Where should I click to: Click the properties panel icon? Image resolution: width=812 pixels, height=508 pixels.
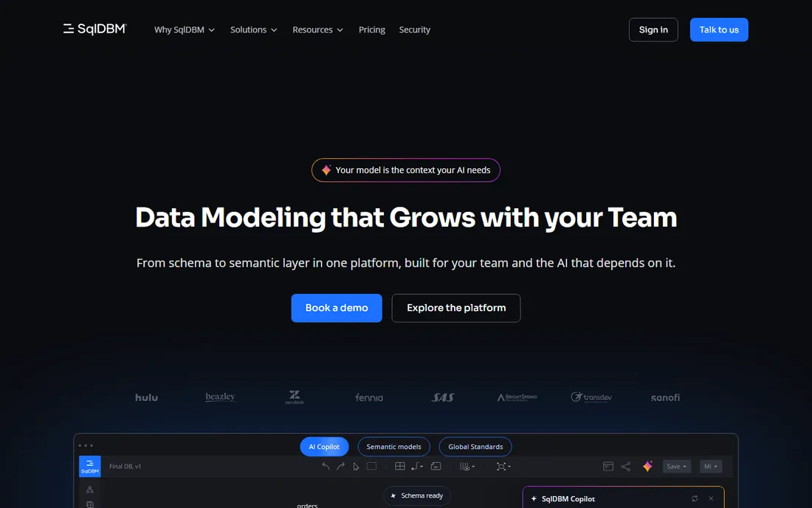point(608,466)
